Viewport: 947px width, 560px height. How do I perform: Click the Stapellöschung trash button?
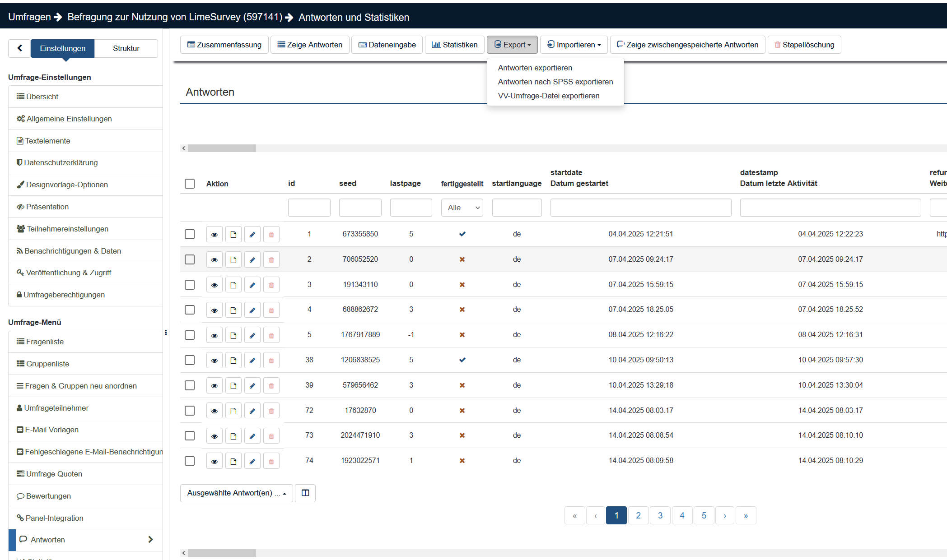coord(804,45)
